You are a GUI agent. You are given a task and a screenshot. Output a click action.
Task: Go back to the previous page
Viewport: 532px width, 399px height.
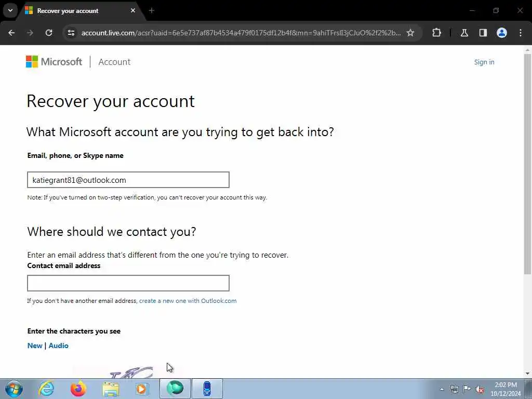pyautogui.click(x=11, y=33)
